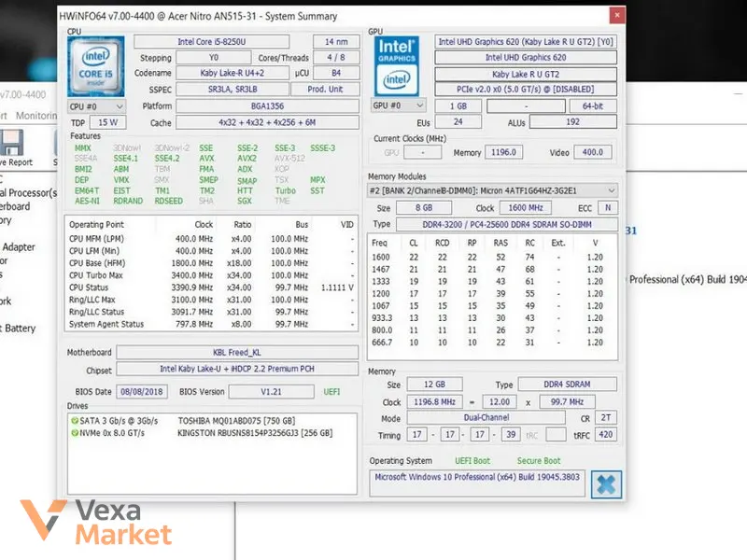Click the DDR4 SDRAM memory type field

click(567, 385)
